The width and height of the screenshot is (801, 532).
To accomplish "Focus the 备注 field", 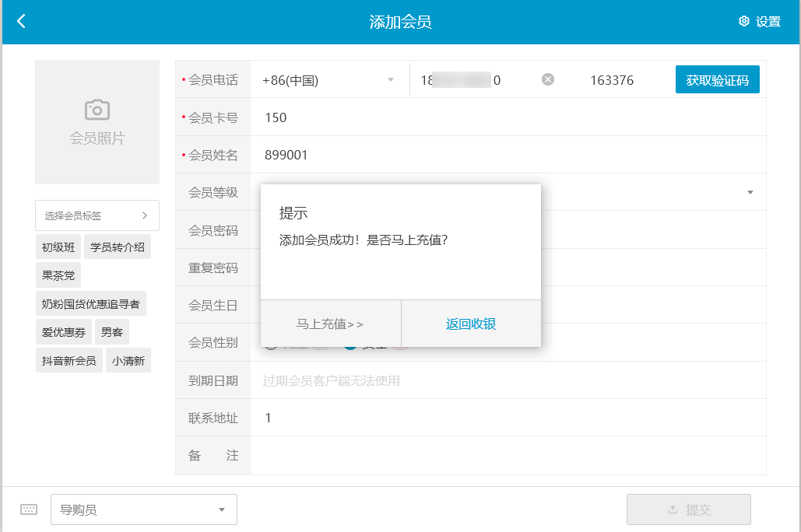I will (508, 456).
